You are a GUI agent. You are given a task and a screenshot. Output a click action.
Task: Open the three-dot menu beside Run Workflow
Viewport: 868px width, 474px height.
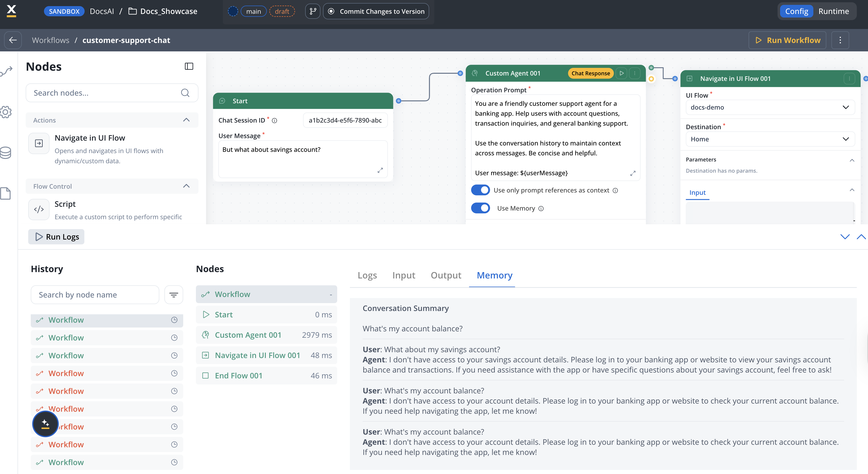tap(840, 40)
